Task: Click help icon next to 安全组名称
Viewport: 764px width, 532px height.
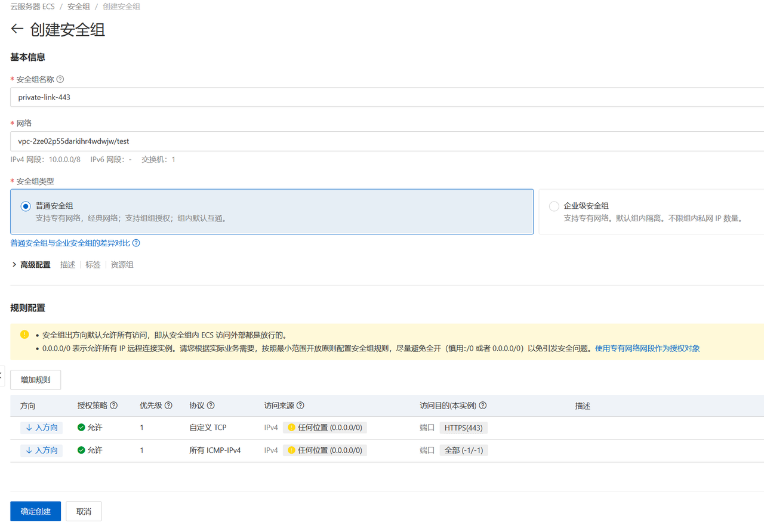Action: pos(60,79)
